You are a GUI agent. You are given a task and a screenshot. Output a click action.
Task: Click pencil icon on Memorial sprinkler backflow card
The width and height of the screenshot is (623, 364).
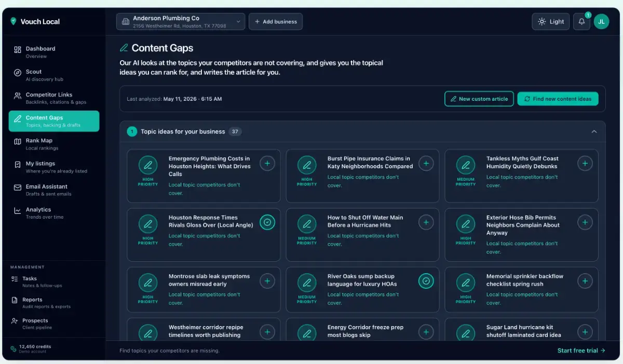click(x=466, y=283)
